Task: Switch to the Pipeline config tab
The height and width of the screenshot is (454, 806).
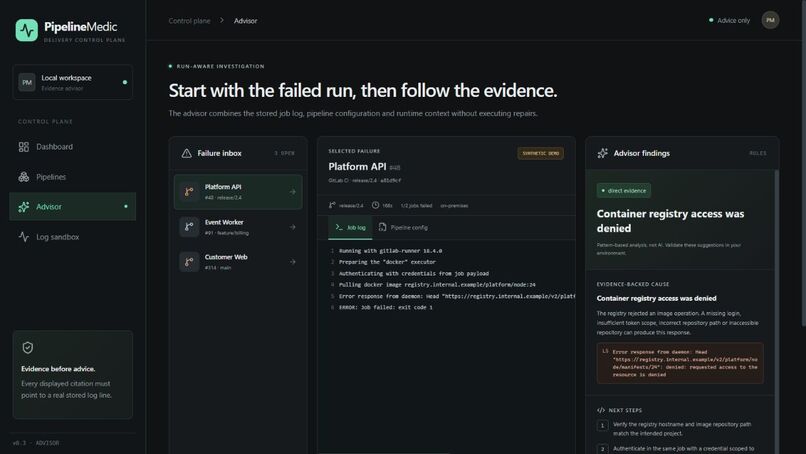Action: [x=403, y=227]
